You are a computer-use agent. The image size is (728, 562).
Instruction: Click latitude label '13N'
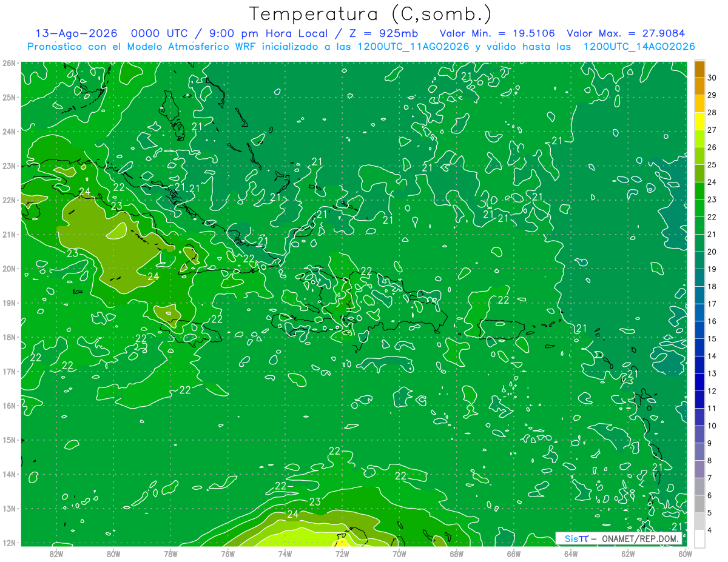[9, 508]
